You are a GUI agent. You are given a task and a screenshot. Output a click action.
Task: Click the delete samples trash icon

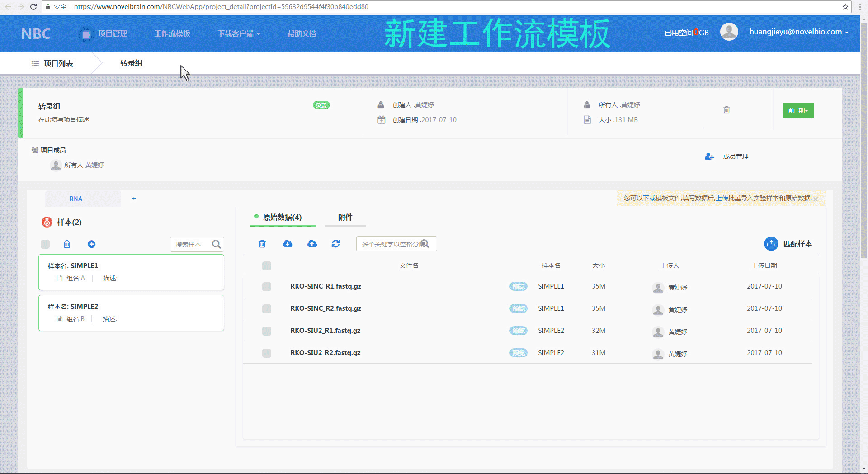tap(67, 244)
